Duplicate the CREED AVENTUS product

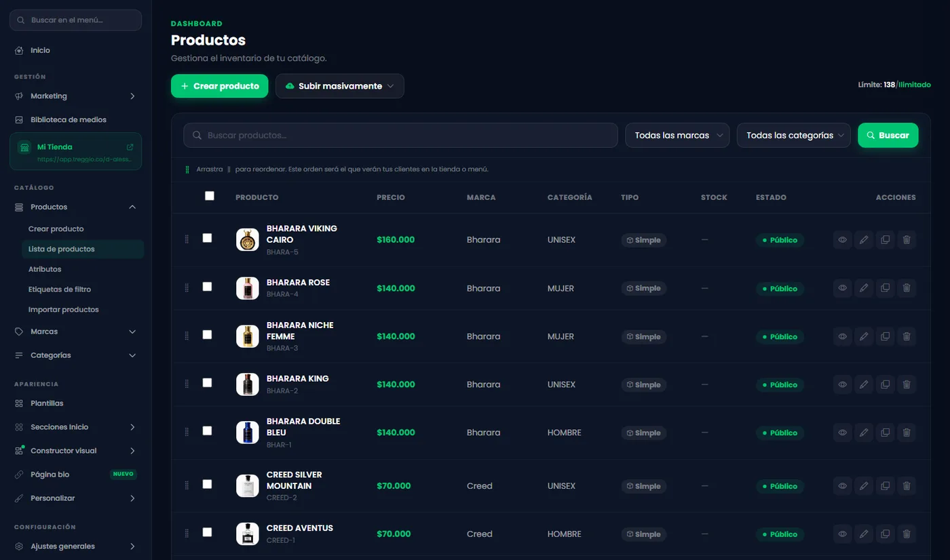pyautogui.click(x=885, y=534)
